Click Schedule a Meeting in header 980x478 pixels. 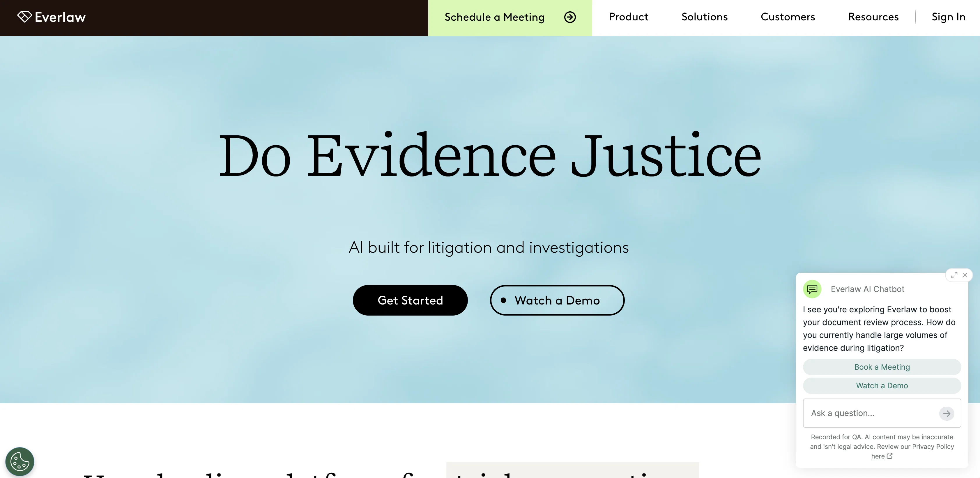click(510, 18)
